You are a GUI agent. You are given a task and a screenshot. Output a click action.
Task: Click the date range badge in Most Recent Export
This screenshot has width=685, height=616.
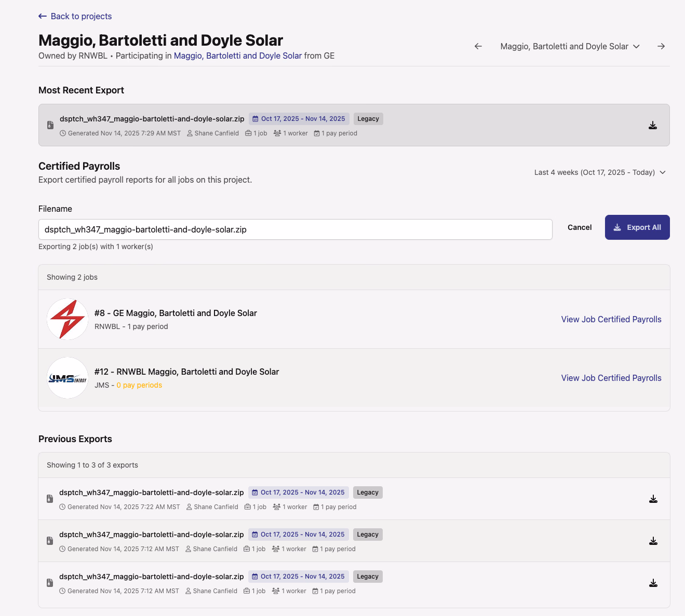click(x=299, y=119)
